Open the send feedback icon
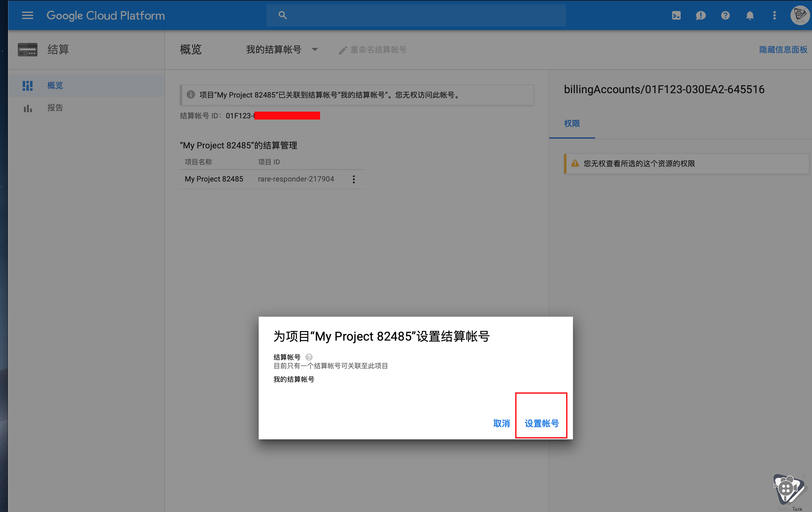This screenshot has width=812, height=512. [x=700, y=16]
